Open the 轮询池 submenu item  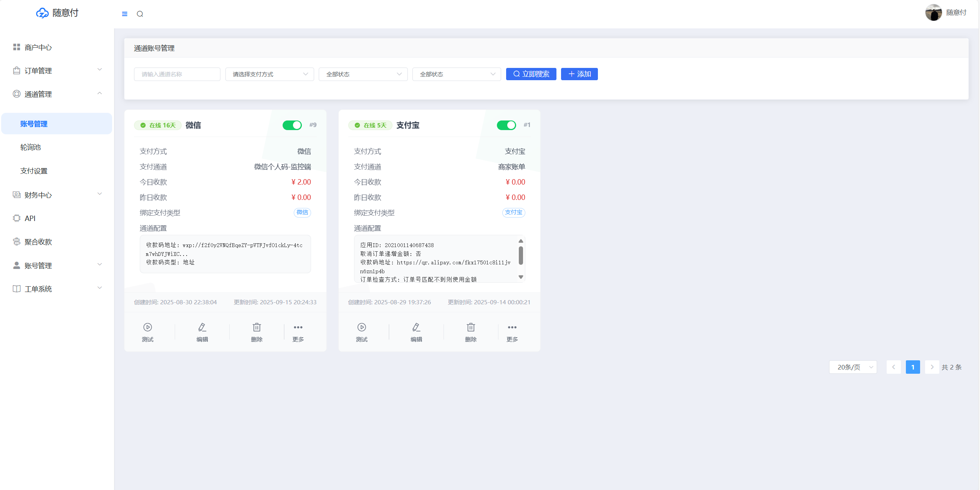pos(31,147)
